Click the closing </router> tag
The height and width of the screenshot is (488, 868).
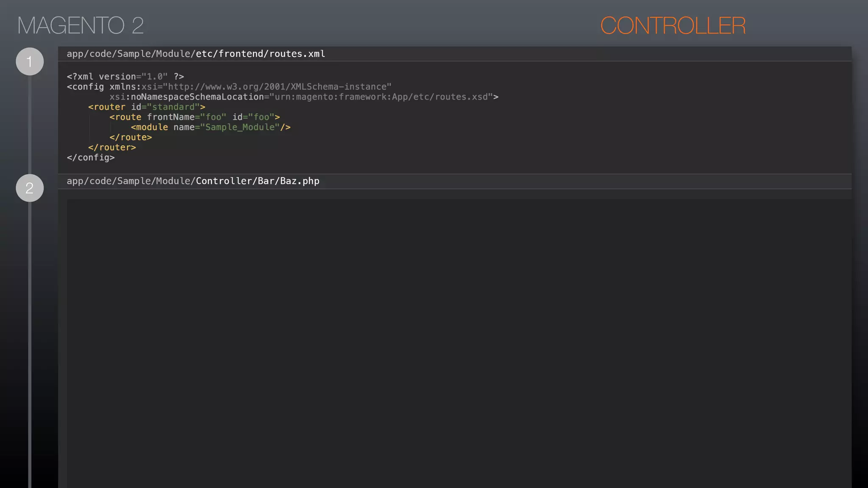pyautogui.click(x=112, y=147)
